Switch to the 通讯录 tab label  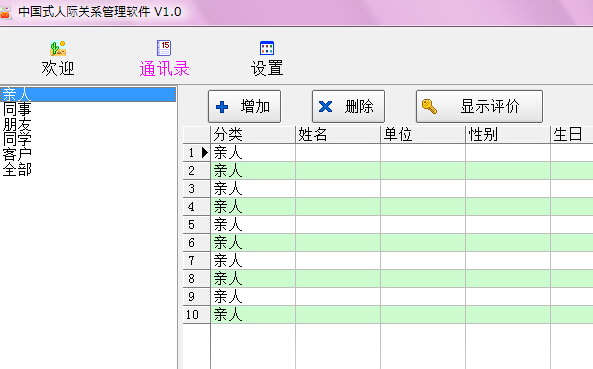click(164, 69)
